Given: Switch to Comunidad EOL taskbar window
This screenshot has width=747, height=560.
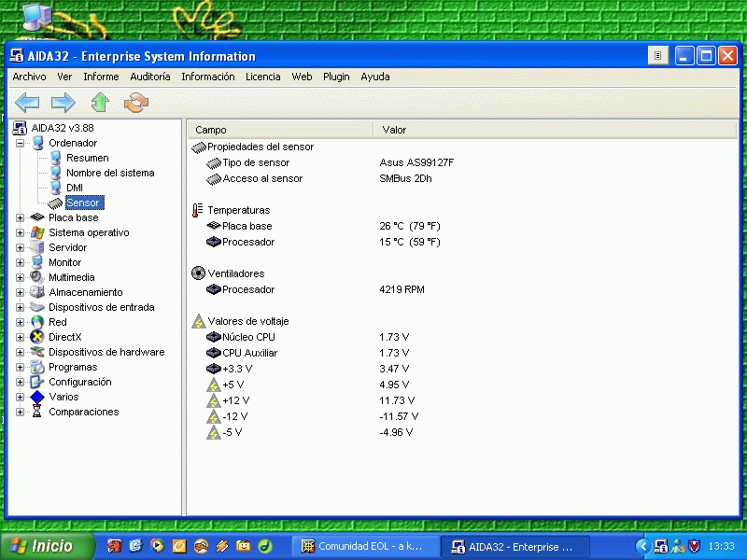Looking at the screenshot, I should coord(364,546).
